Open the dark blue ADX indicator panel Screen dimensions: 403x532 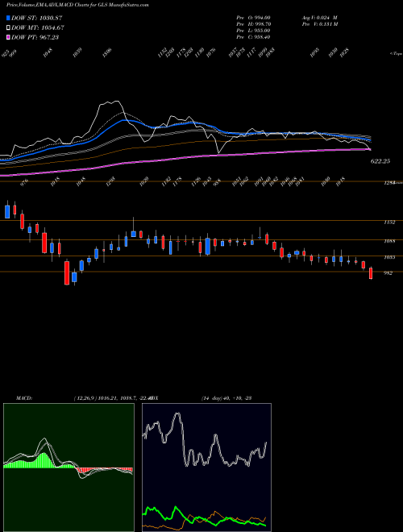coord(206,468)
